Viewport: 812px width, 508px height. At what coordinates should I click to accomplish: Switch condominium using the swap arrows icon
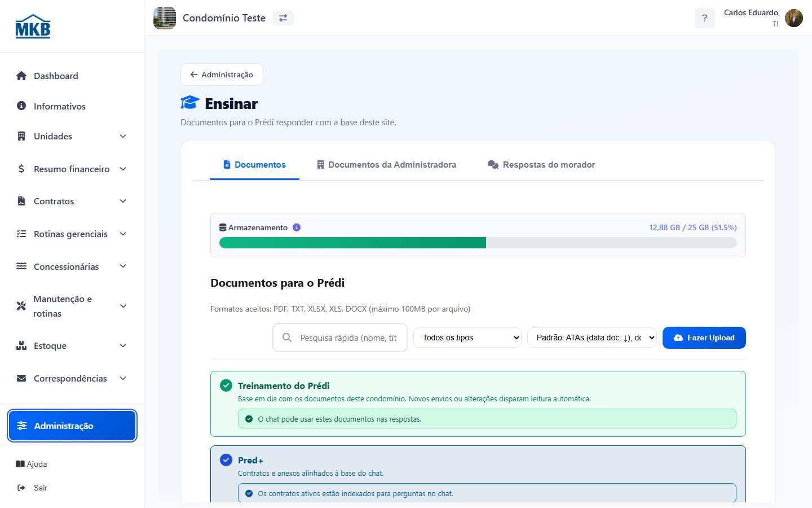pyautogui.click(x=283, y=18)
